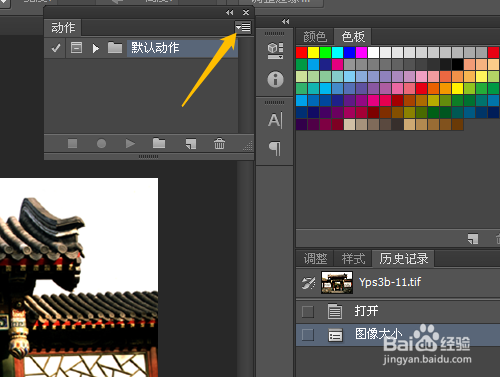Pick the white swatch in first row
500x377 pixels.
373,52
